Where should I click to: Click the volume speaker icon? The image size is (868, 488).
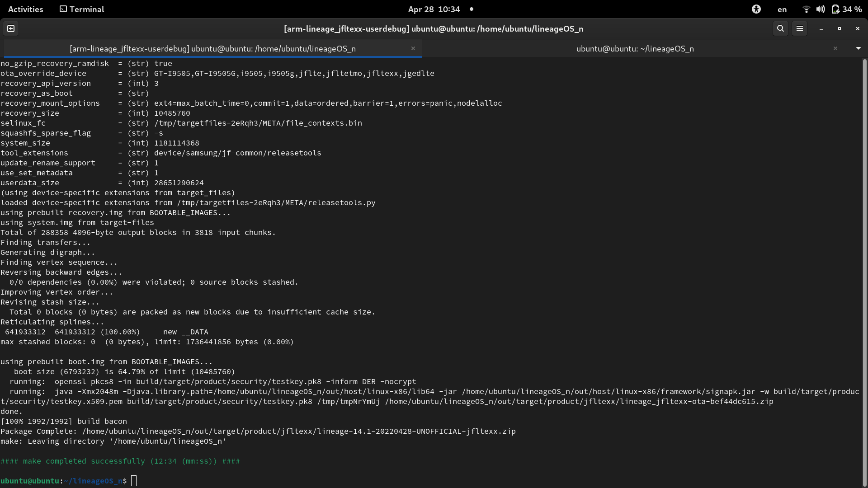pyautogui.click(x=821, y=9)
